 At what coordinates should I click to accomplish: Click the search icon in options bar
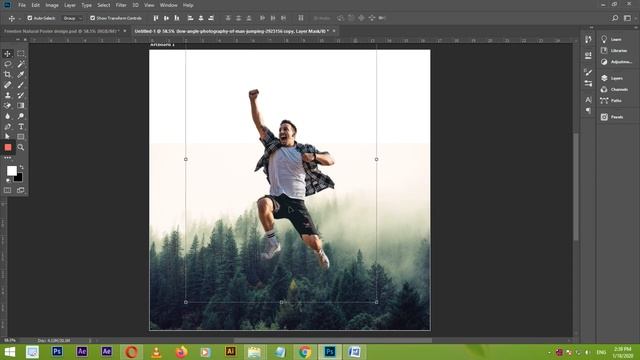[x=615, y=18]
